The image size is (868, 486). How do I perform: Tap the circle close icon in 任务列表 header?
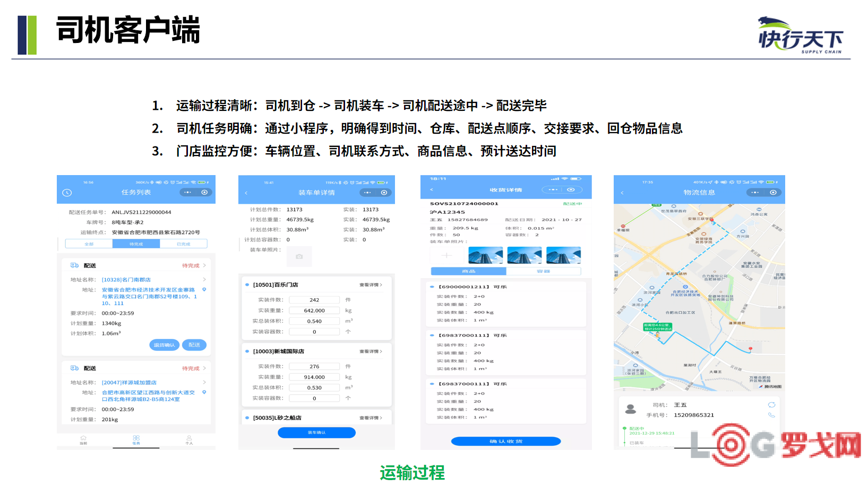tap(204, 193)
